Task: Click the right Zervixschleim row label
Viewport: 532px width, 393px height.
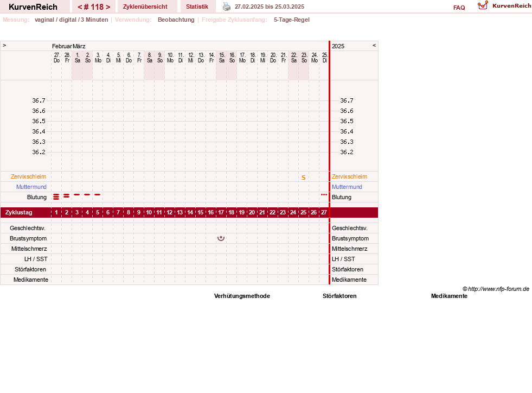Action: tap(349, 176)
